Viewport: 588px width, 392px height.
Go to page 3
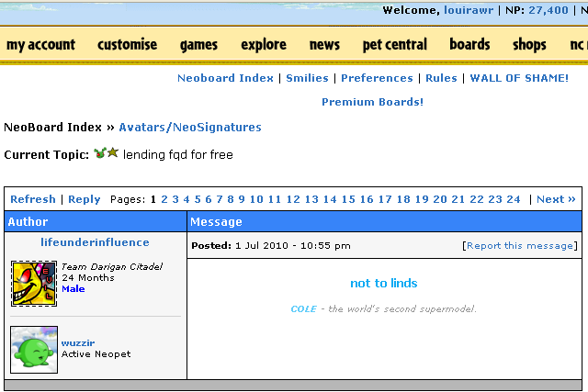click(x=175, y=199)
